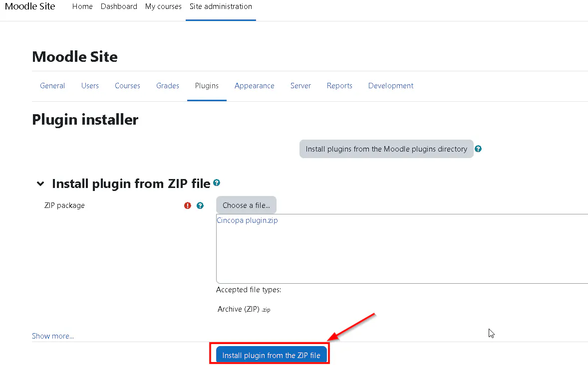Click Show more... link
The width and height of the screenshot is (588, 365).
[53, 336]
